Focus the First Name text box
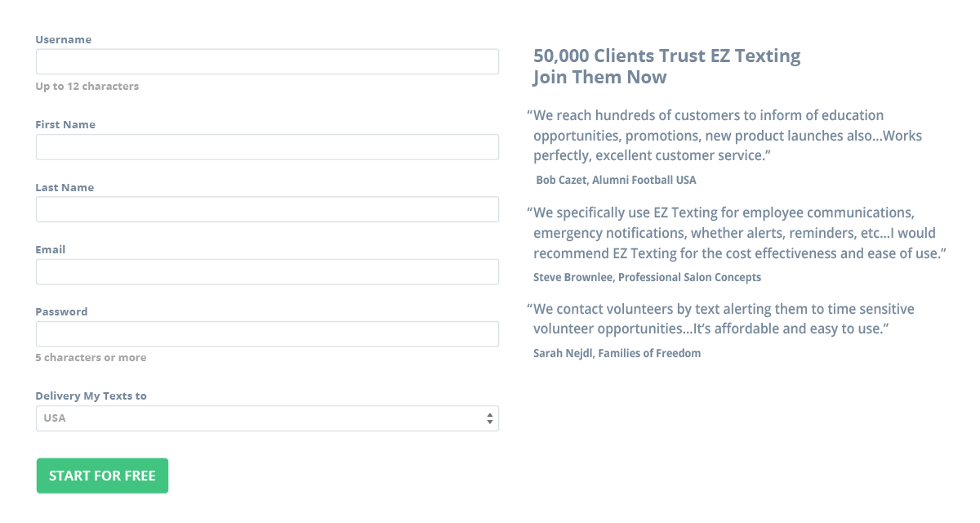The image size is (980, 523). [267, 147]
